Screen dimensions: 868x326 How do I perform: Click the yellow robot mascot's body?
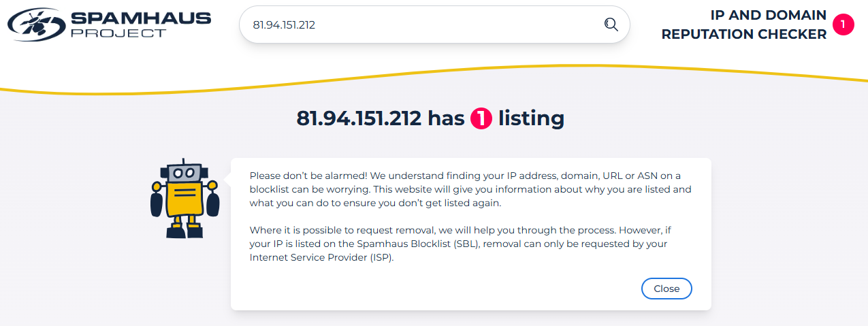[x=184, y=199]
